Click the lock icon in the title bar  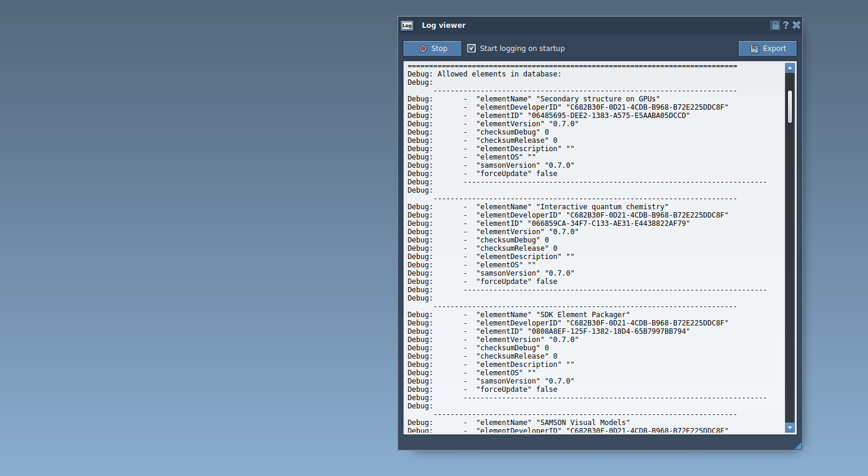pos(775,25)
